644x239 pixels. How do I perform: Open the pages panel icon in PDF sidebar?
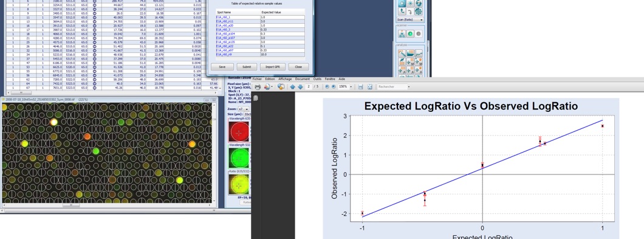[255, 98]
